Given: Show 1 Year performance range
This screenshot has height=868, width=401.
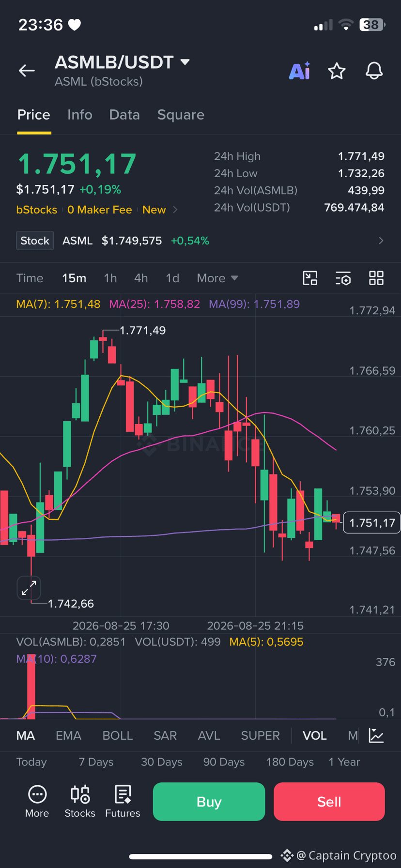Looking at the screenshot, I should pyautogui.click(x=344, y=762).
